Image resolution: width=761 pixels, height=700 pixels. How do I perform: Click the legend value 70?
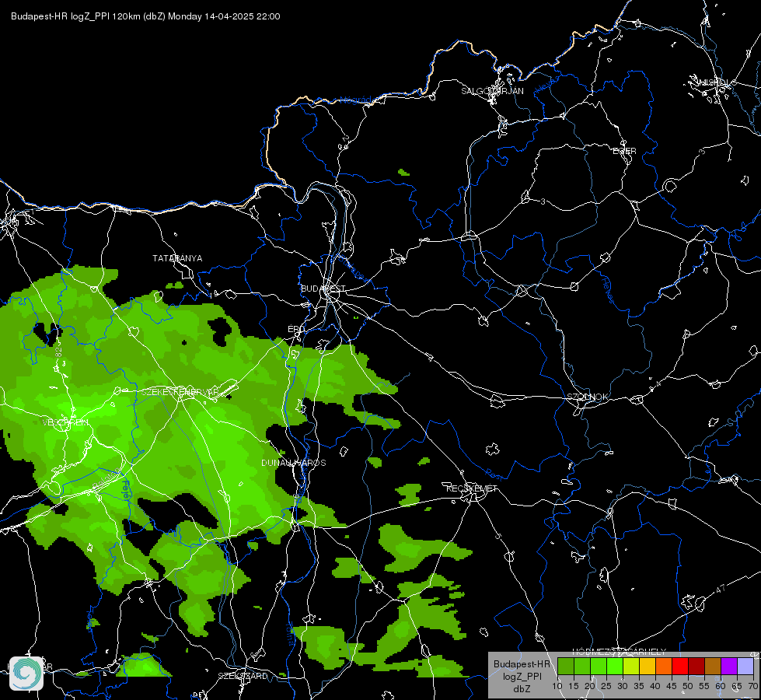(753, 686)
